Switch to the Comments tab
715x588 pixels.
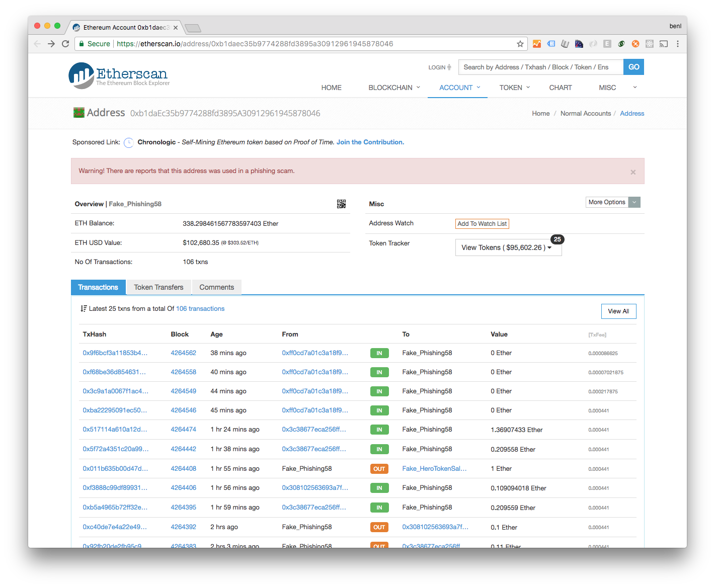(x=216, y=287)
